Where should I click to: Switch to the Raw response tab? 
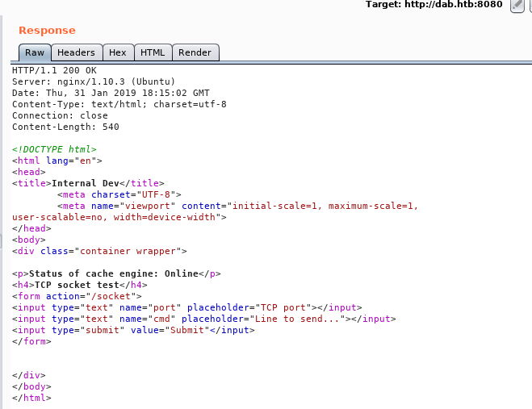click(35, 52)
